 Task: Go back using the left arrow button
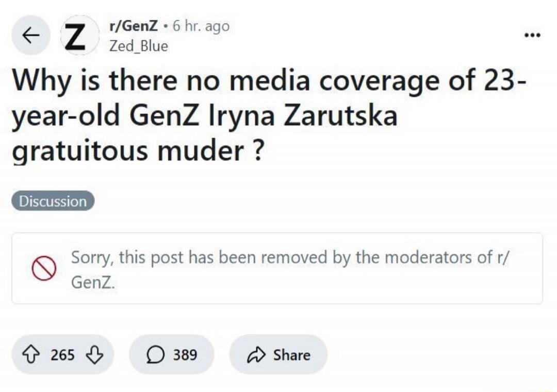point(31,35)
